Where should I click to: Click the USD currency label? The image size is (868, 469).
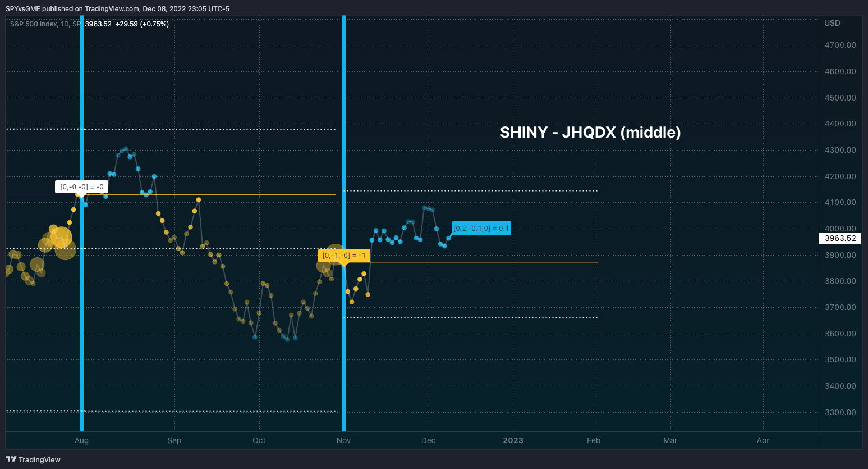pos(832,23)
